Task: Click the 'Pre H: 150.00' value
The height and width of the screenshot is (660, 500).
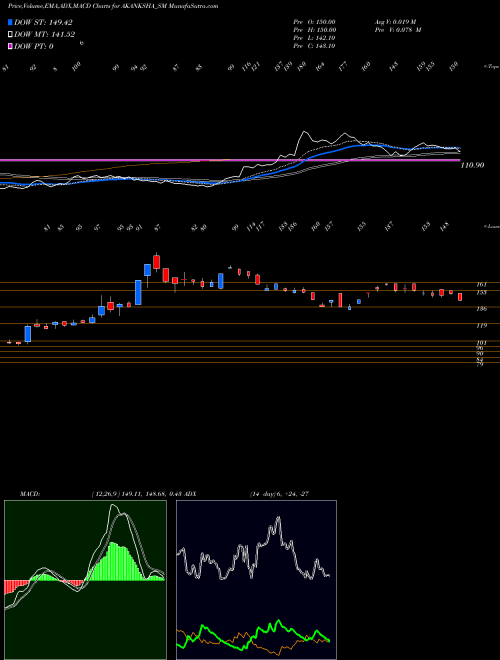Action: [314, 30]
